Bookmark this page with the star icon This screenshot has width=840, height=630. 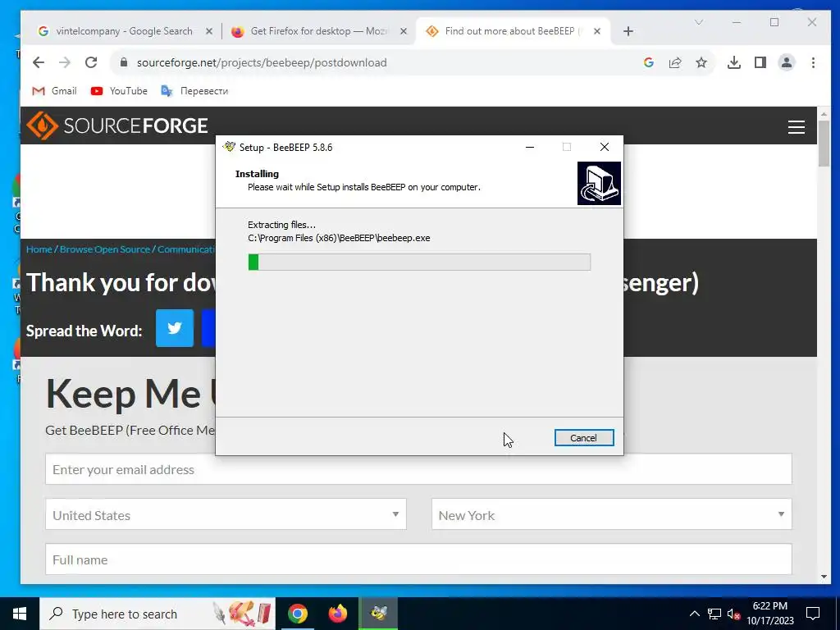pos(701,62)
